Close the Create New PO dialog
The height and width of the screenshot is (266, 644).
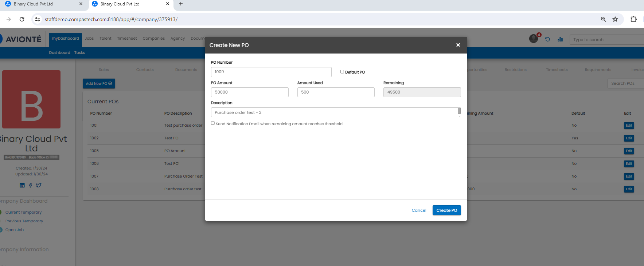(458, 45)
